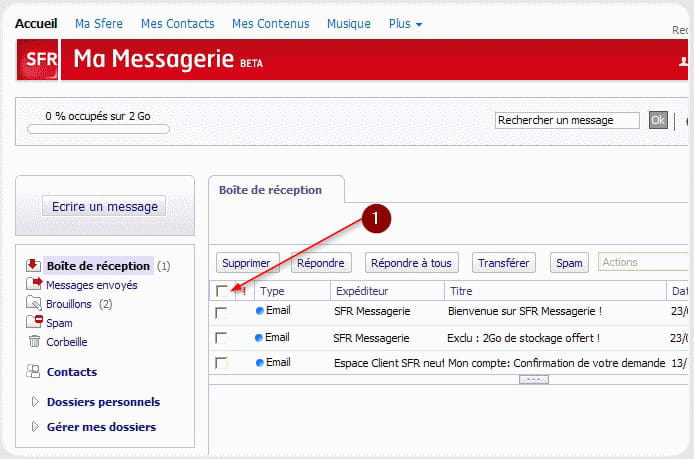
Task: Open Spam folder in sidebar
Action: point(59,323)
